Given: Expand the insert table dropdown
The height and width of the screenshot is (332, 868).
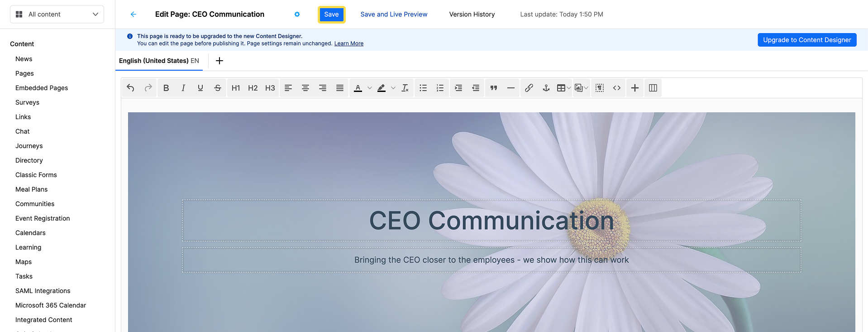Looking at the screenshot, I should tap(569, 88).
